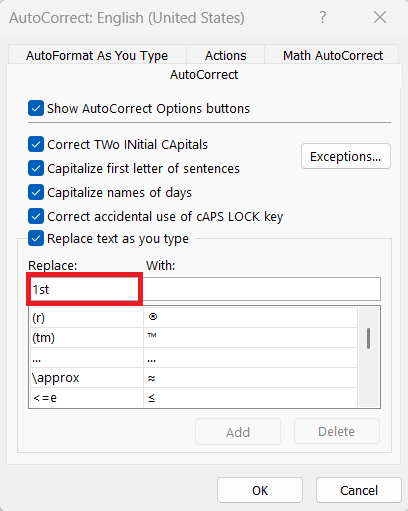The width and height of the screenshot is (408, 511).
Task: Click the help question mark icon
Action: pyautogui.click(x=322, y=17)
